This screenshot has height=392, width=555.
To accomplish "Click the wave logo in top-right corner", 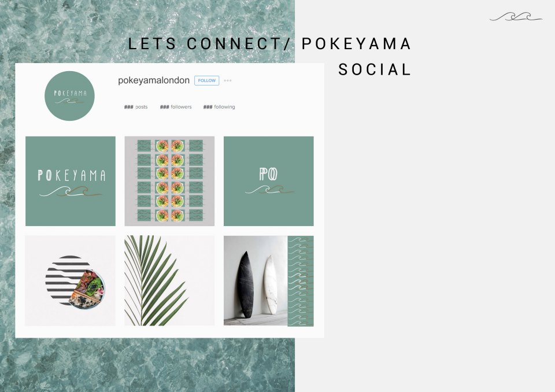I will 516,17.
